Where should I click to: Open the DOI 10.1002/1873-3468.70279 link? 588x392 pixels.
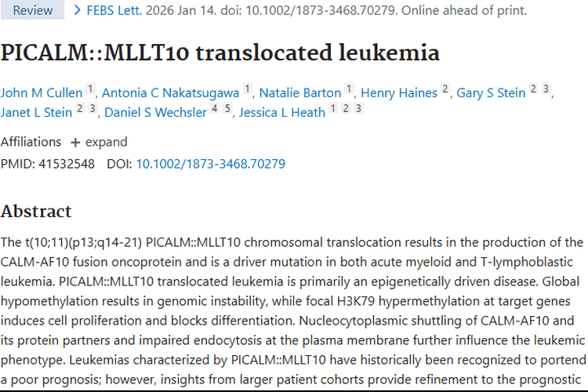tap(210, 164)
